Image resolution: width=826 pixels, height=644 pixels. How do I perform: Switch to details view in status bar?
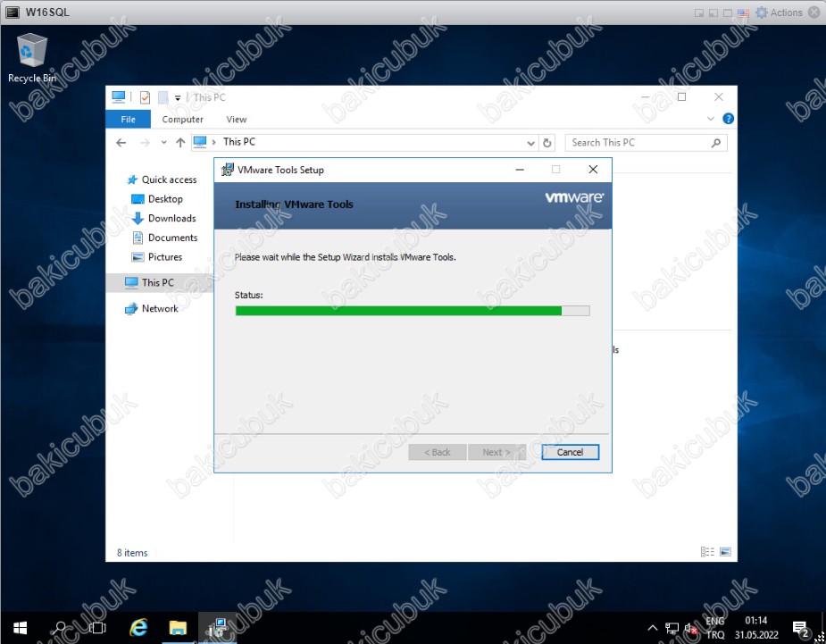click(707, 553)
